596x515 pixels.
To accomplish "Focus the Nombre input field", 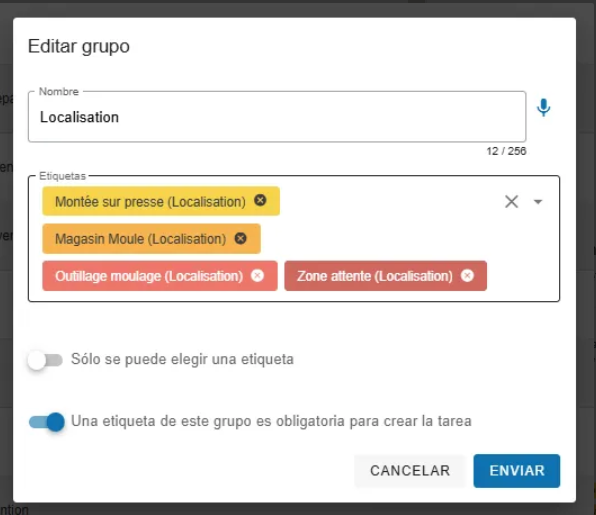I will [x=277, y=117].
